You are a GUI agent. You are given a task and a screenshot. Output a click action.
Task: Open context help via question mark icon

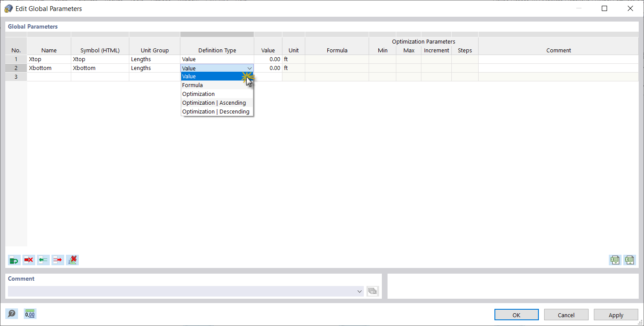point(11,314)
